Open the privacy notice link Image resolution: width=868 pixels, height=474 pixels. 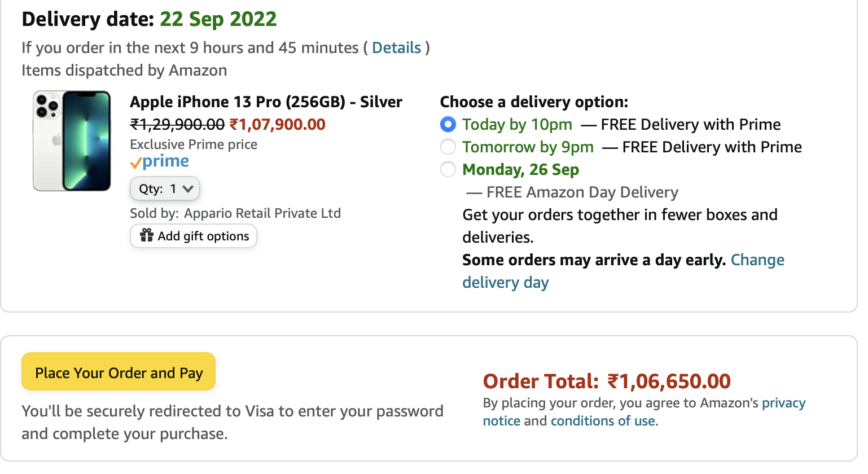(783, 403)
